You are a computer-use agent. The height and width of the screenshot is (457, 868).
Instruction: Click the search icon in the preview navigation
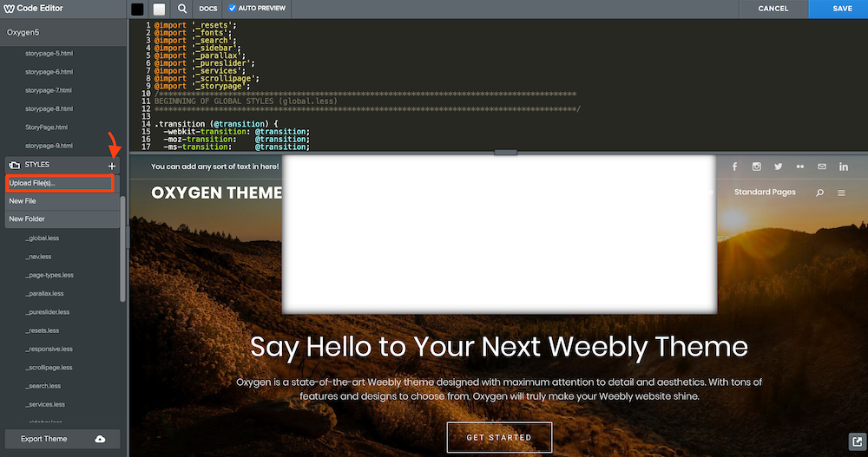click(820, 193)
